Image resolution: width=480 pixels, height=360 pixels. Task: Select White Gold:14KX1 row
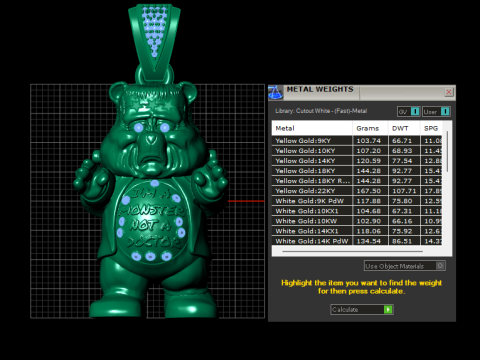[x=357, y=231]
